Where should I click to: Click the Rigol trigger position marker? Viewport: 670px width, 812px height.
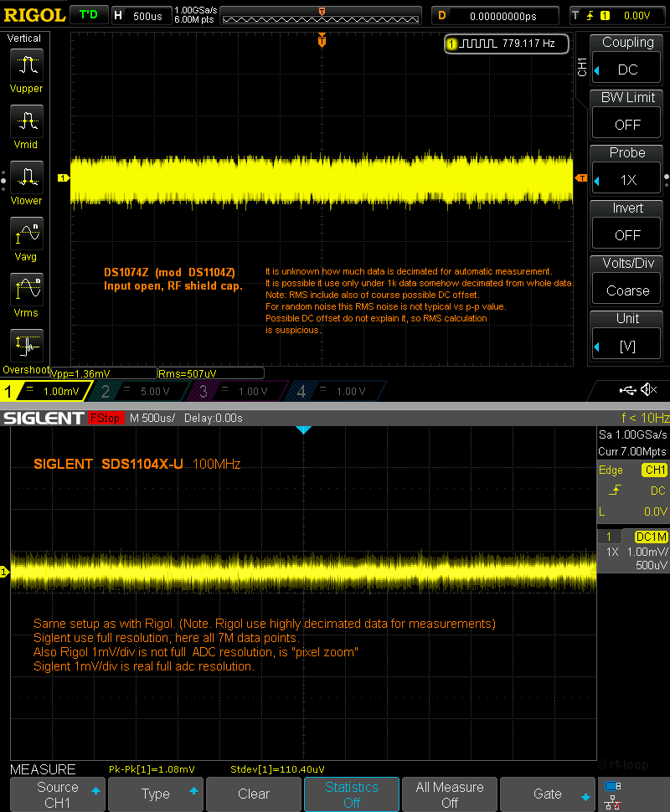point(322,40)
